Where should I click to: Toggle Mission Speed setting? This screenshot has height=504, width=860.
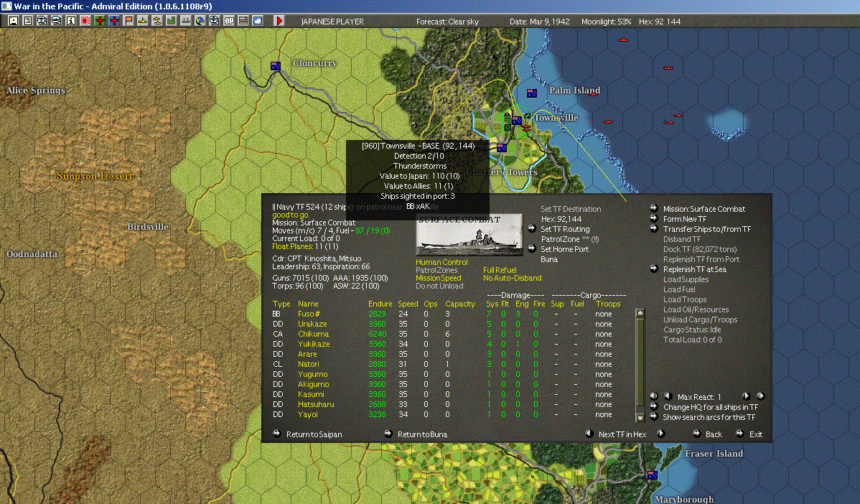(438, 278)
